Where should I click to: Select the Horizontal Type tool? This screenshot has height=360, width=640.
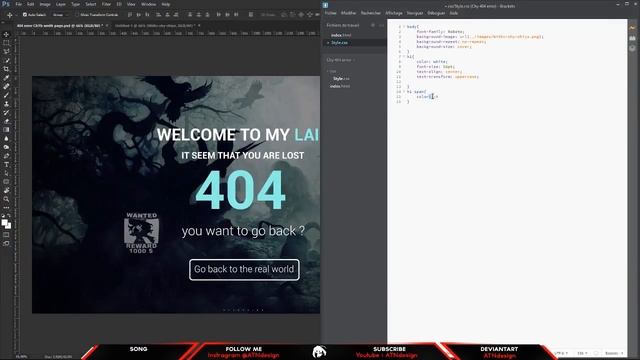tap(6, 164)
